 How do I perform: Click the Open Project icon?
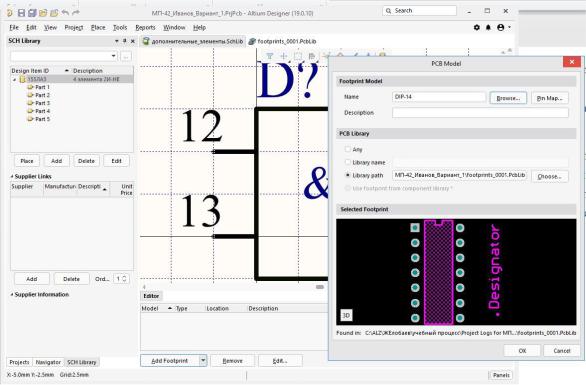[x=54, y=13]
